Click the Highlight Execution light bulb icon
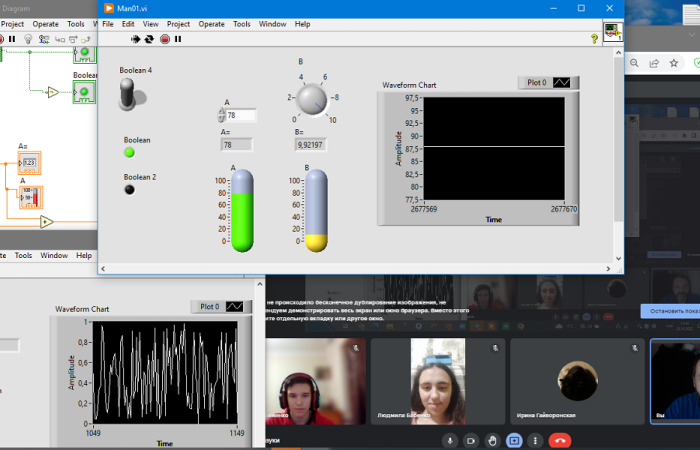 pyautogui.click(x=28, y=39)
